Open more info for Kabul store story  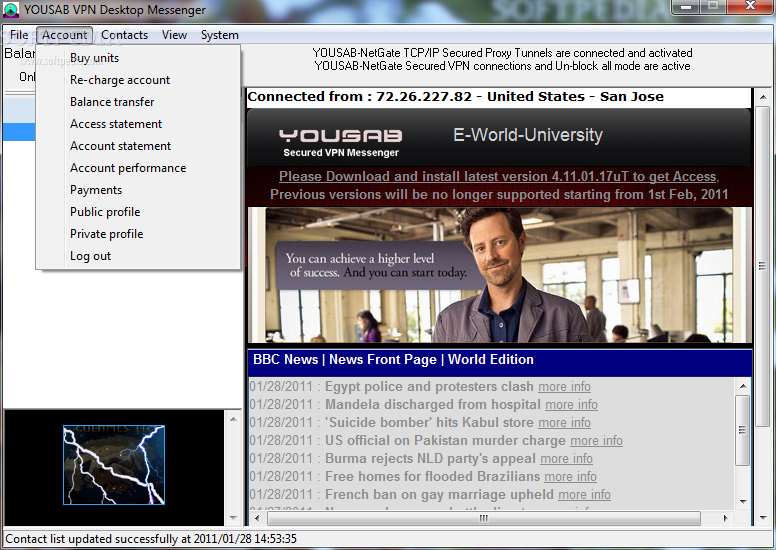pyautogui.click(x=564, y=422)
